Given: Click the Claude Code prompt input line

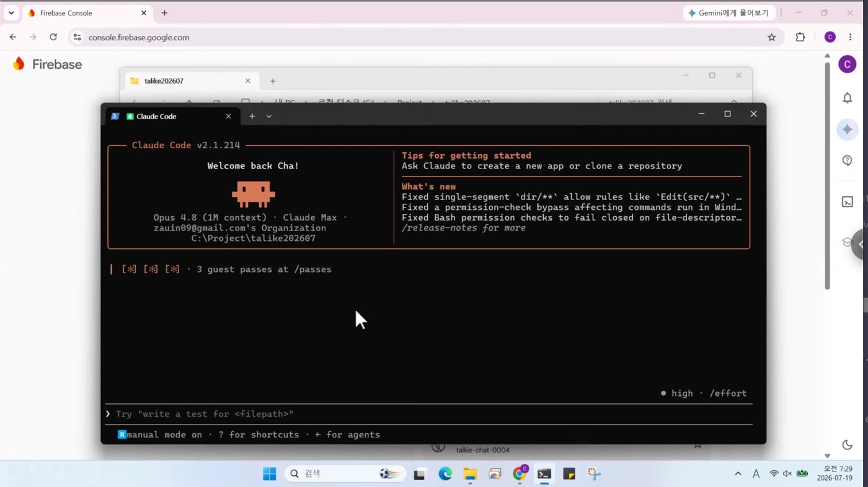Looking at the screenshot, I should tap(428, 414).
